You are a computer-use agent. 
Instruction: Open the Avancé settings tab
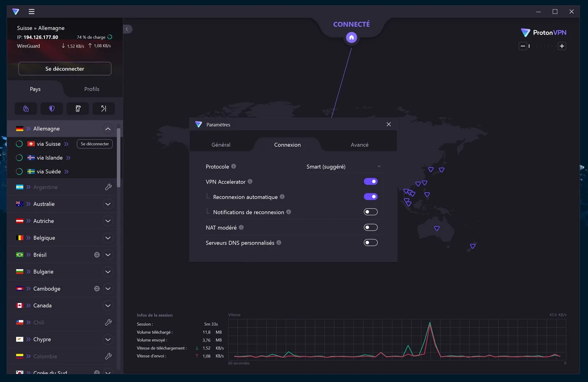[360, 144]
